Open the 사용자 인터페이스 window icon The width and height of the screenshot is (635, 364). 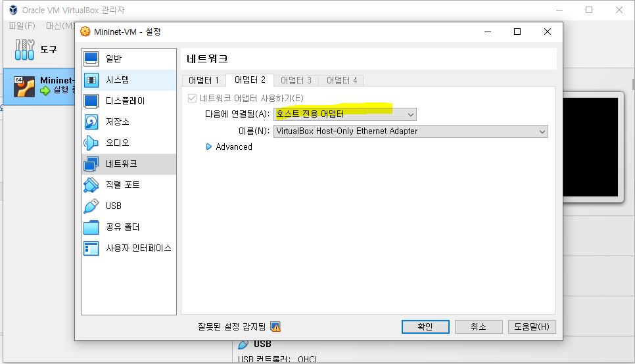pos(91,248)
